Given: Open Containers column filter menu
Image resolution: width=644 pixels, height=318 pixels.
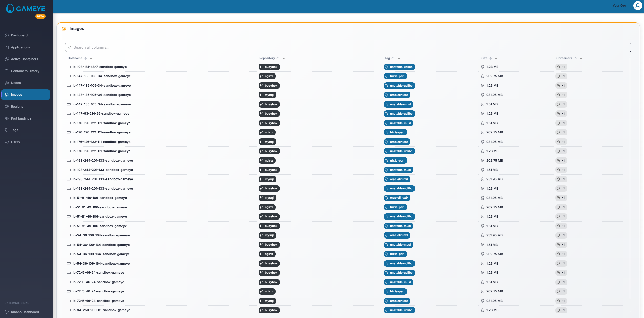Looking at the screenshot, I should click(x=581, y=58).
